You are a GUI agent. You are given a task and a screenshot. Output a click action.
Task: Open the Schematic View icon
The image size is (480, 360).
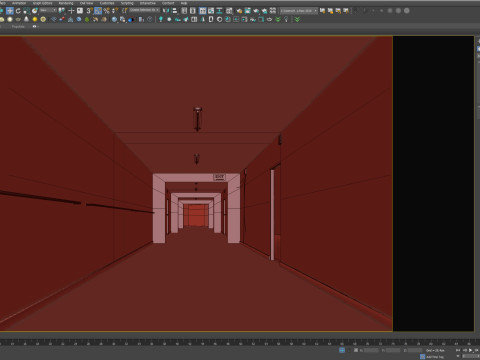[x=219, y=11]
